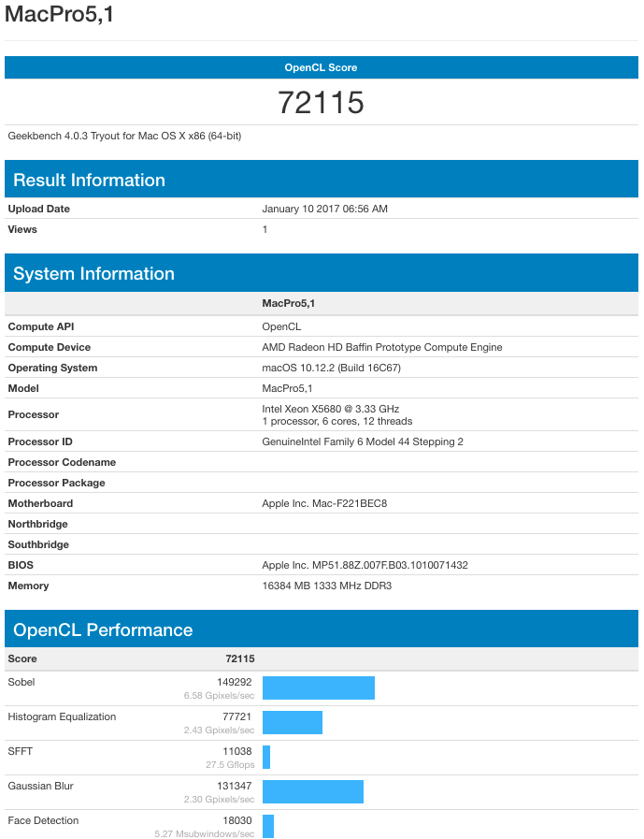The height and width of the screenshot is (839, 644).
Task: Click the Sobel score bar
Action: 319,688
